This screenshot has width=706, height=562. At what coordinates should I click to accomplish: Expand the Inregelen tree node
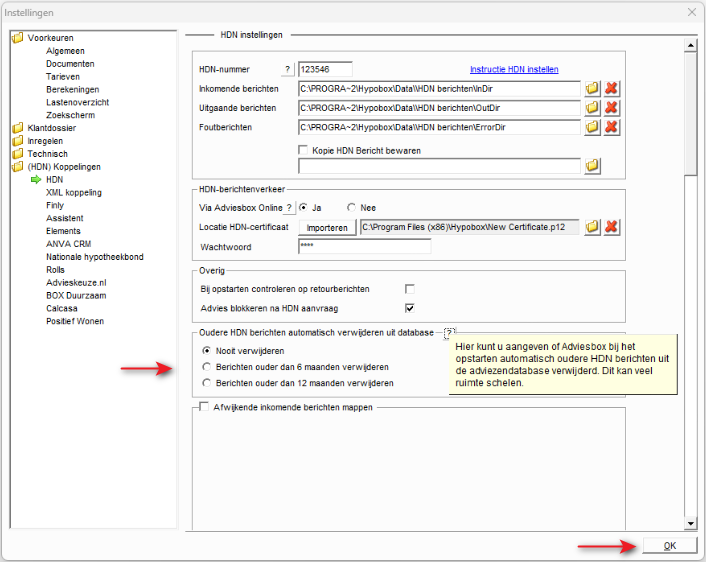tap(45, 141)
